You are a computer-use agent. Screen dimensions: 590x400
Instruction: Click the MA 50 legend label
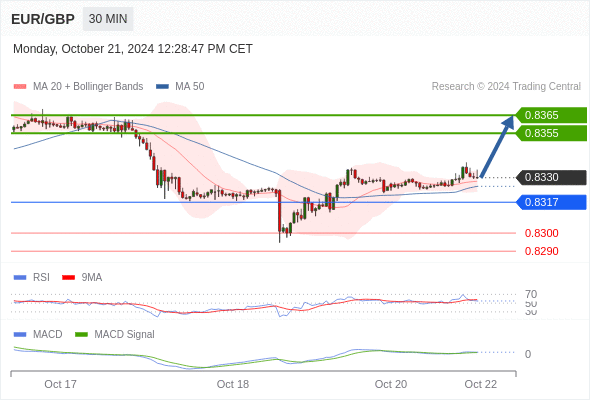pos(190,87)
